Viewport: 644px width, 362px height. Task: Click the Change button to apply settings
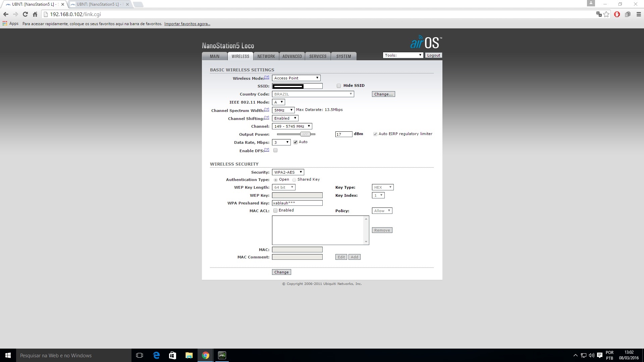[281, 272]
